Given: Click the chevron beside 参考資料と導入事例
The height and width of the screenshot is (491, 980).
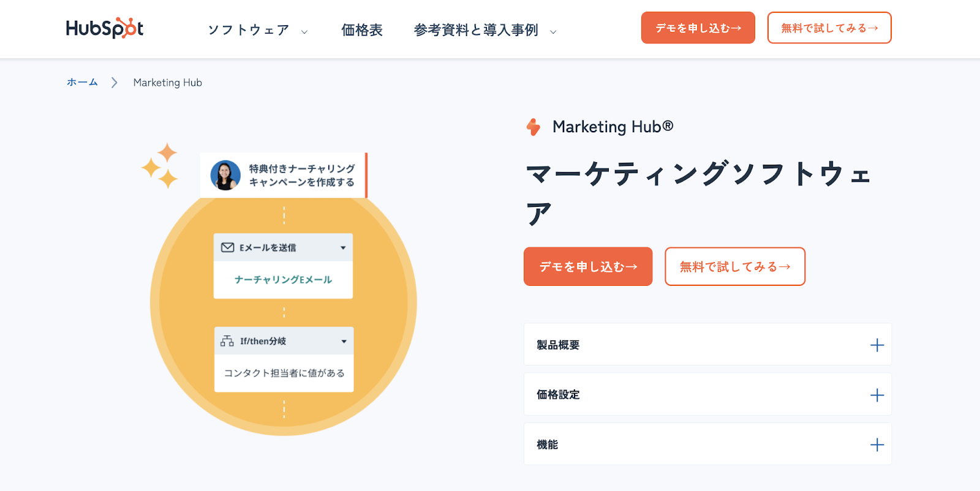Looking at the screenshot, I should pyautogui.click(x=553, y=32).
